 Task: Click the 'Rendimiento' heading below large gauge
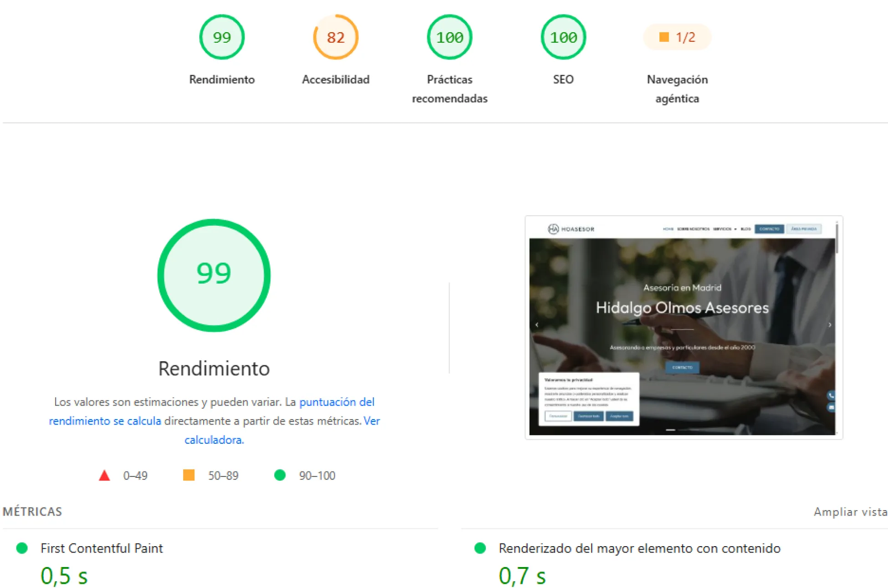[214, 368]
